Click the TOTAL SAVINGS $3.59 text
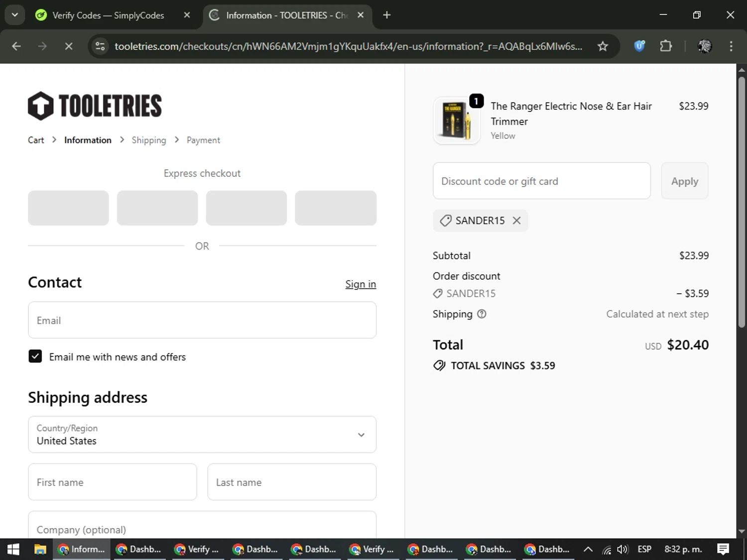Screen dimensions: 747x560 502,365
